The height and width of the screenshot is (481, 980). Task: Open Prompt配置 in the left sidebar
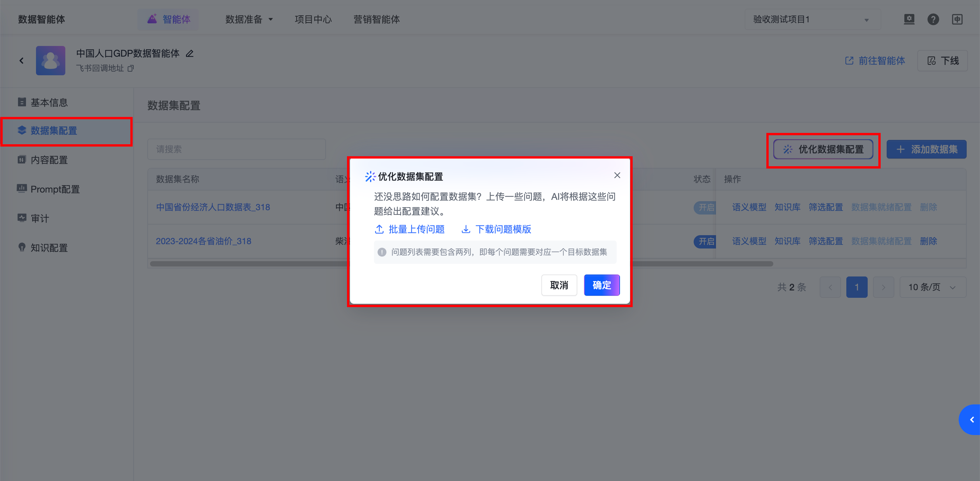click(55, 189)
